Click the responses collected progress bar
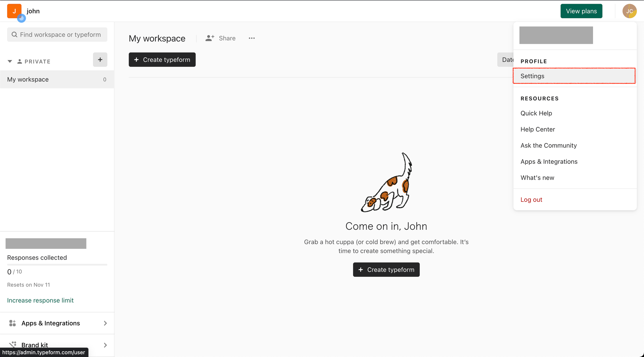644x357 pixels. click(x=57, y=265)
